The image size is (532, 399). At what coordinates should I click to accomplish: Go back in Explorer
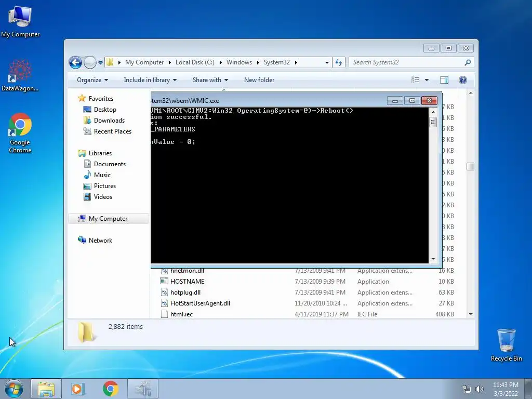click(75, 62)
